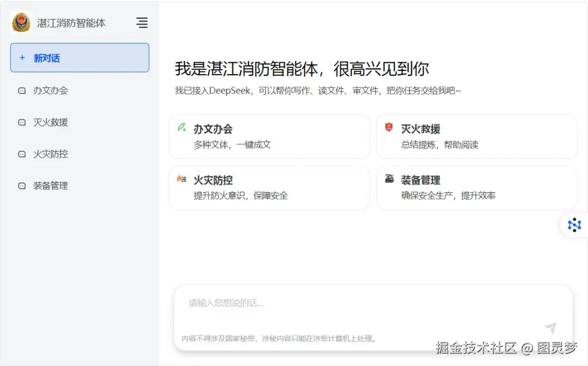Open the 办文办会 quick-start card

269,136
